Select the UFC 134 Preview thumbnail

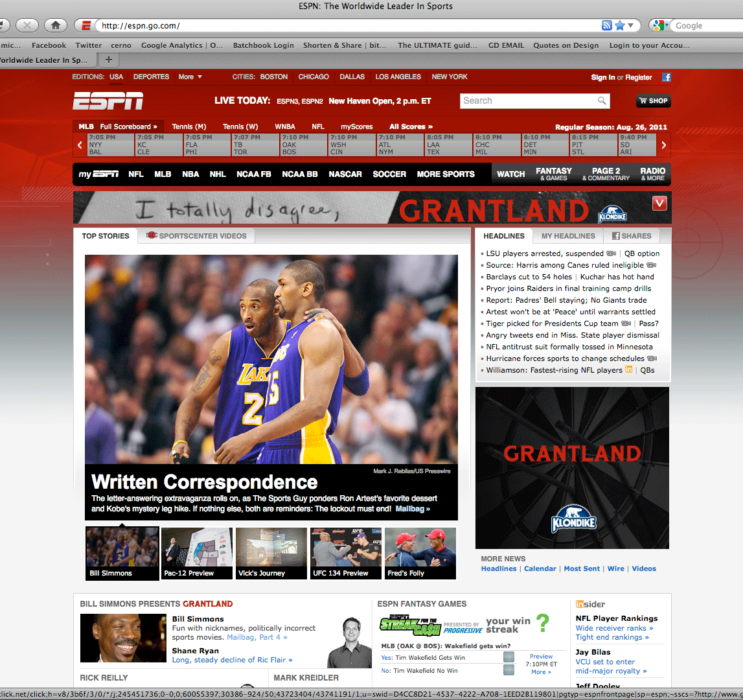(x=345, y=553)
